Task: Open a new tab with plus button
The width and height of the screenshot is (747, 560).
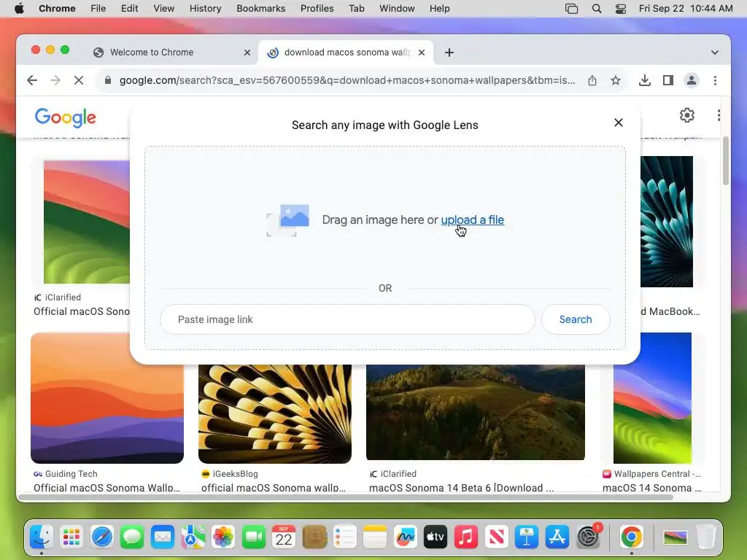Action: 449,52
